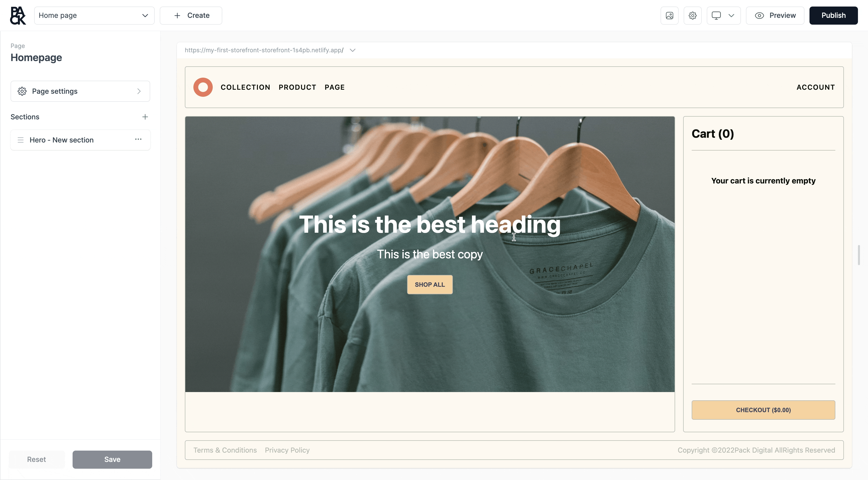868x480 pixels.
Task: Click the Create button
Action: (191, 16)
